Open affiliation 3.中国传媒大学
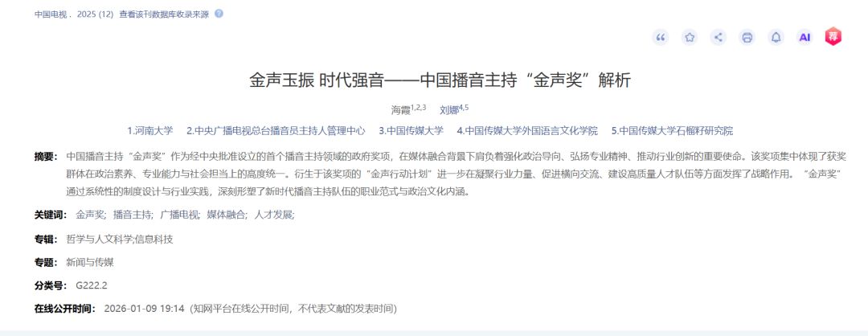The height and width of the screenshot is (336, 868). click(x=411, y=131)
